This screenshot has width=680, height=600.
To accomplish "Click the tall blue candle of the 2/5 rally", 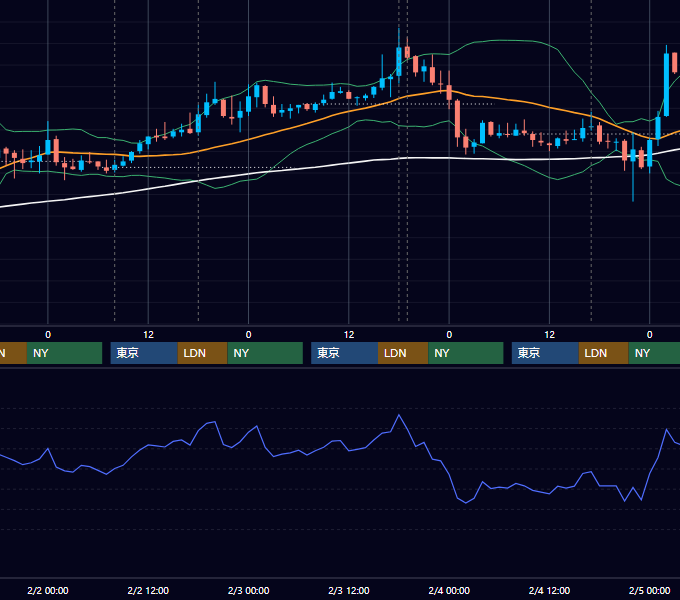I will pos(666,85).
